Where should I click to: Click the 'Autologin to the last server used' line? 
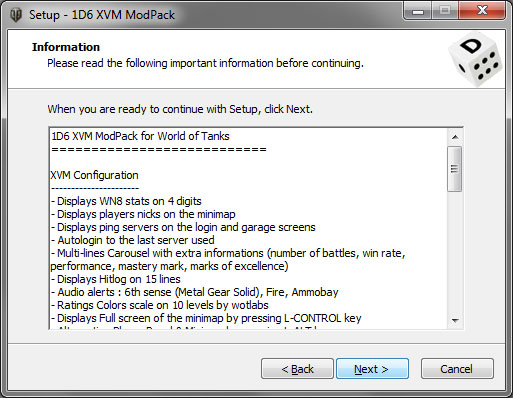[133, 240]
